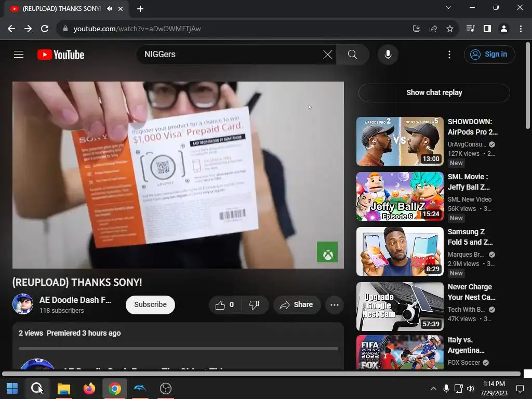
Task: Open AE Doodle Dash channel avatar
Action: click(23, 304)
